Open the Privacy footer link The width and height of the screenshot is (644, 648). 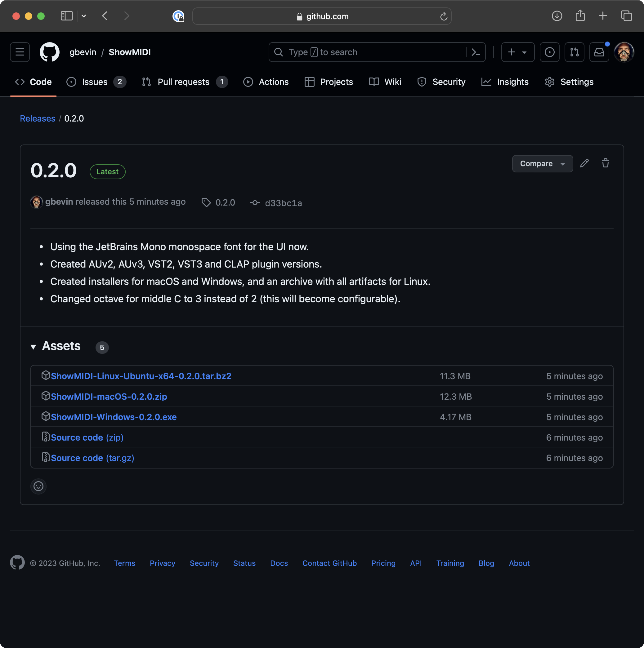point(163,563)
